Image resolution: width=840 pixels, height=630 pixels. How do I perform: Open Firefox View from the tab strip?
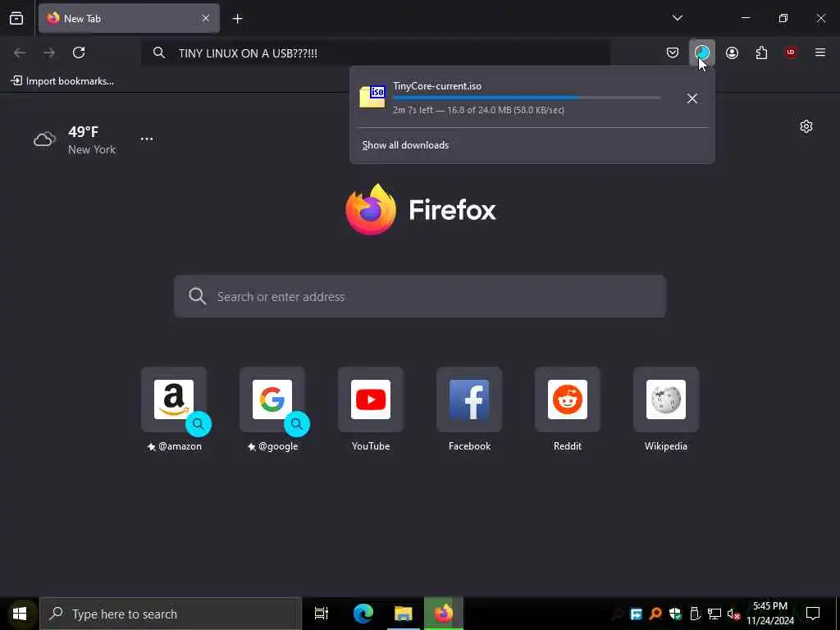pyautogui.click(x=16, y=18)
